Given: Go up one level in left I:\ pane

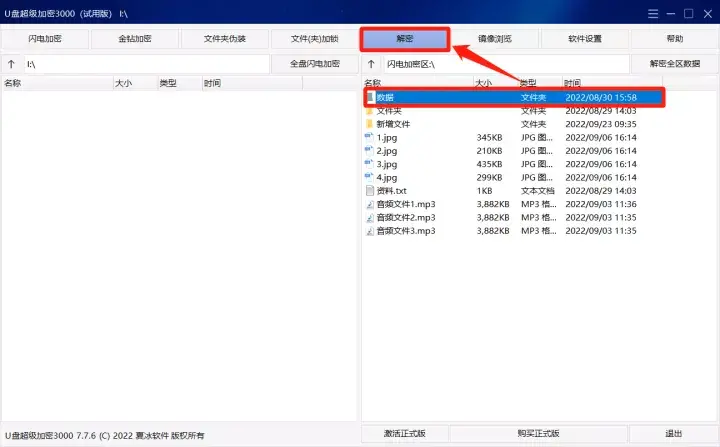Looking at the screenshot, I should click(x=11, y=64).
